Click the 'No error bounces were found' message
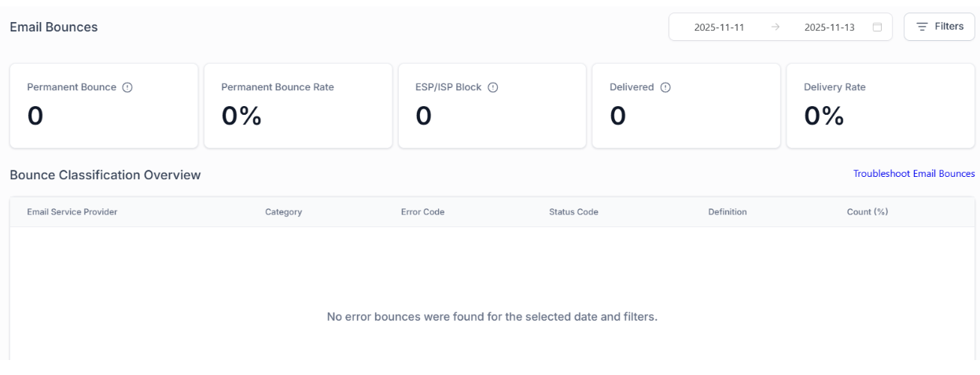 point(492,317)
